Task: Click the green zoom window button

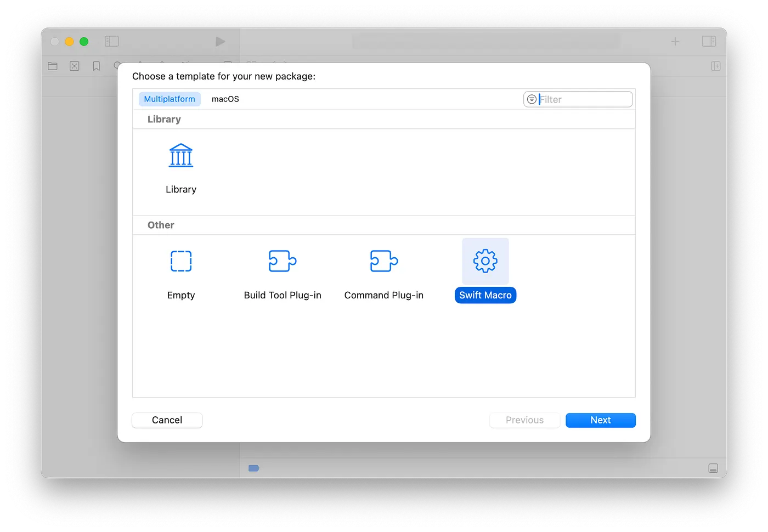Action: (84, 42)
